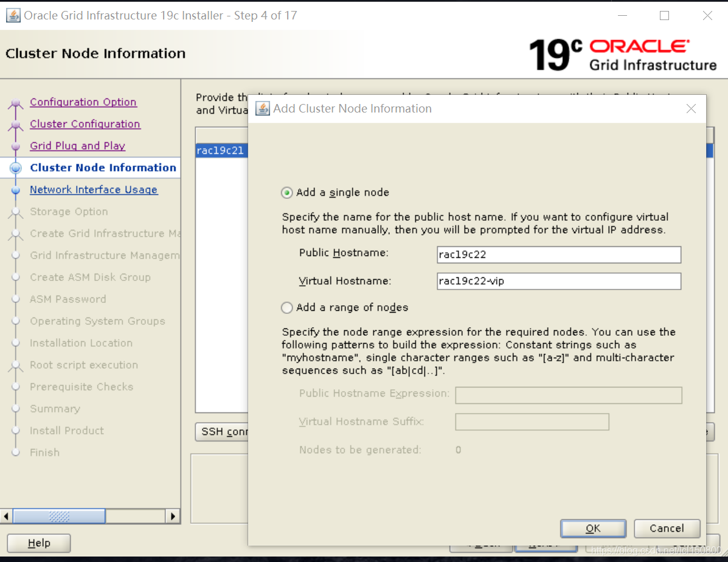Click into the Virtual Hostname field

[x=558, y=281]
